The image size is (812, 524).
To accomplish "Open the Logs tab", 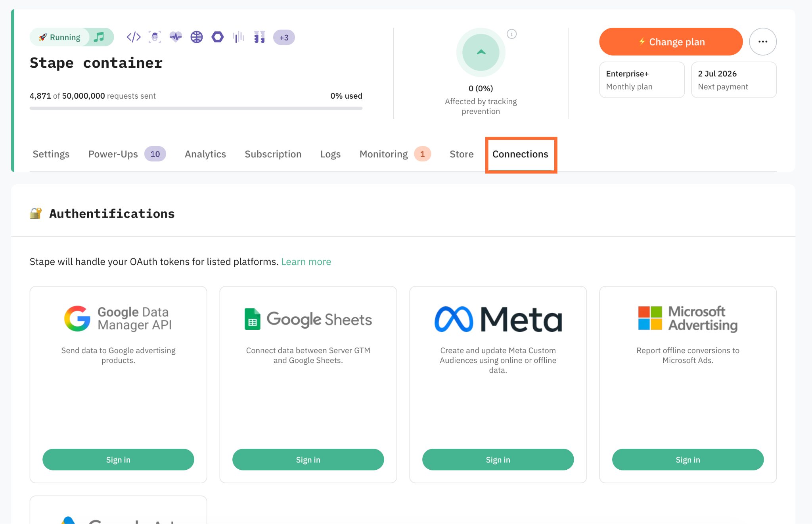I will (x=330, y=154).
